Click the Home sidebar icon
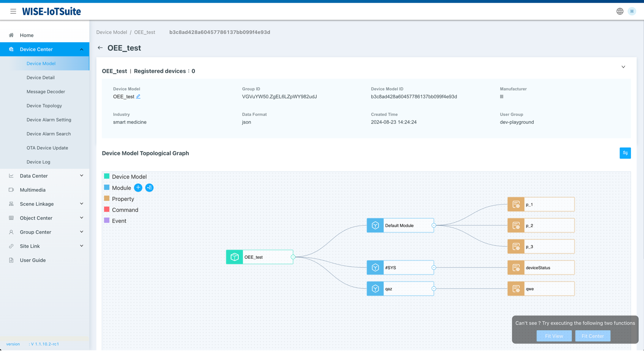 [x=11, y=35]
